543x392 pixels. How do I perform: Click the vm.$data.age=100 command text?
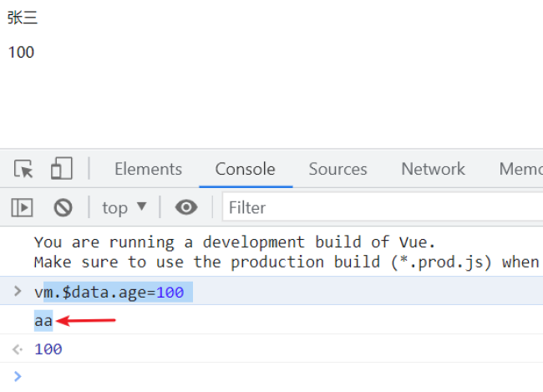(x=109, y=292)
